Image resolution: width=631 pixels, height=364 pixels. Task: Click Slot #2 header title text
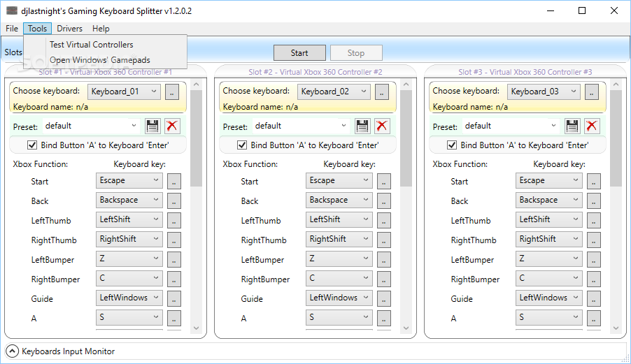click(x=315, y=72)
